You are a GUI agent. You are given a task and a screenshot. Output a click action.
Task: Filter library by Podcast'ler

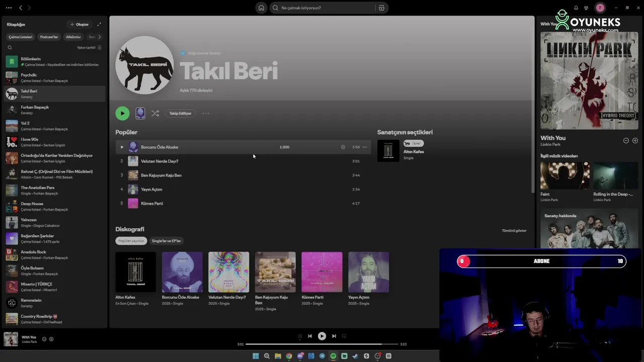(49, 37)
